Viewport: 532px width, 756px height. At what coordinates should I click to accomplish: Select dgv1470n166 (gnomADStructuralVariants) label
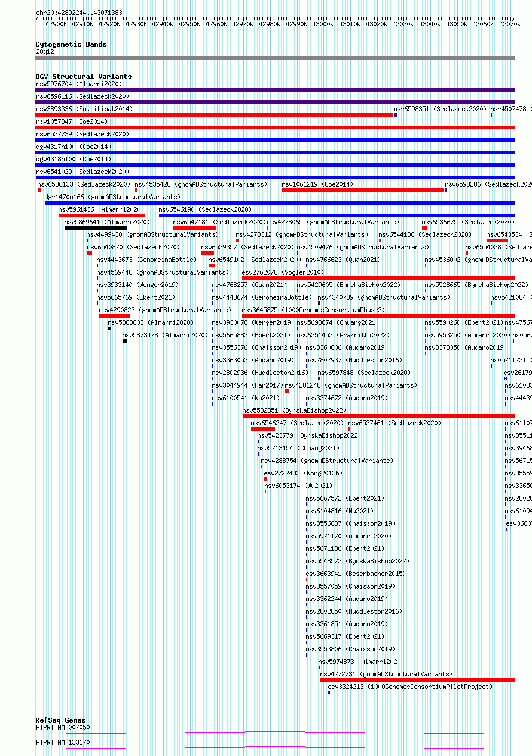(x=112, y=197)
